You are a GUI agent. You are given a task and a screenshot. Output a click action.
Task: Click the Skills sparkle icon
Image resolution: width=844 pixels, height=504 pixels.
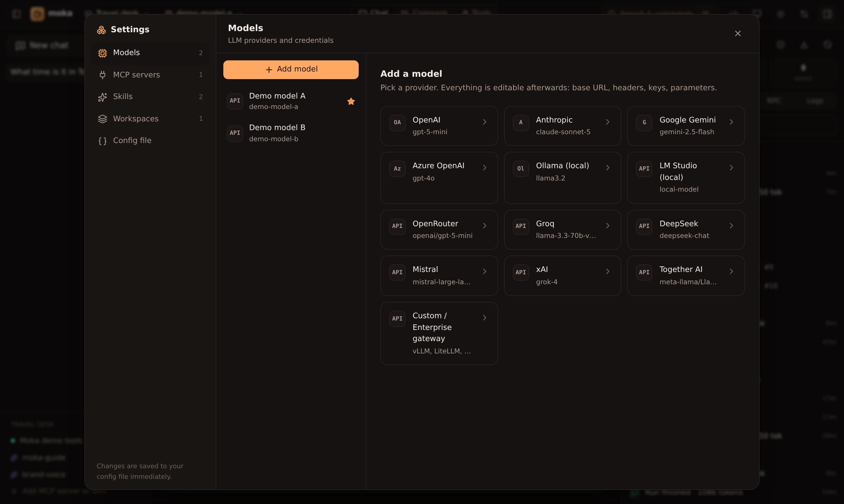(x=102, y=97)
